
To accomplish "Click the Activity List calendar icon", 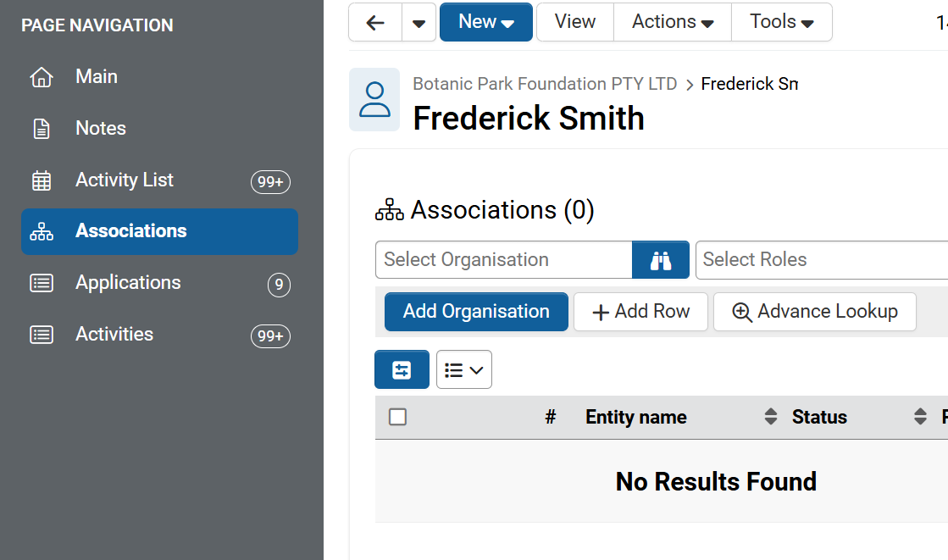I will (x=42, y=180).
